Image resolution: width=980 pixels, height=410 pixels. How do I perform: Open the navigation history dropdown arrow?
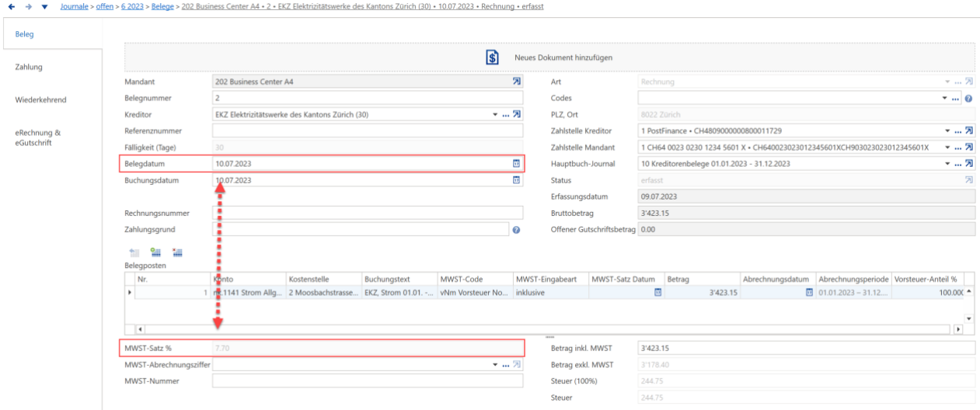(x=44, y=6)
